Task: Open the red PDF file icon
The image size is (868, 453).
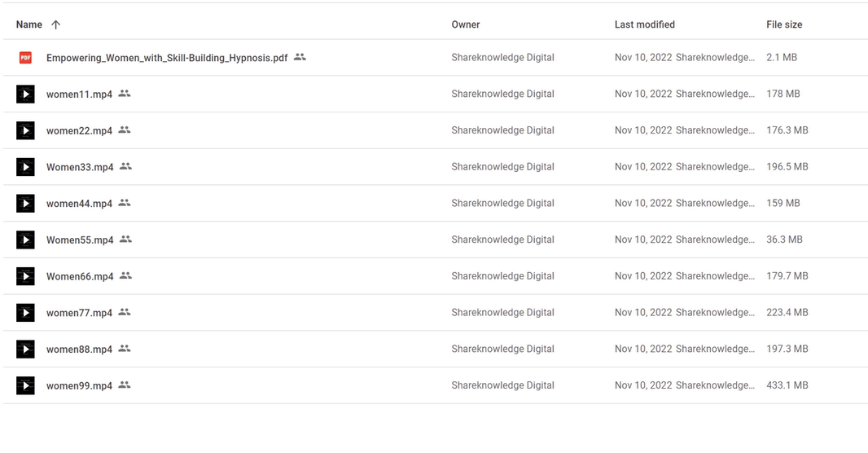Action: point(25,58)
